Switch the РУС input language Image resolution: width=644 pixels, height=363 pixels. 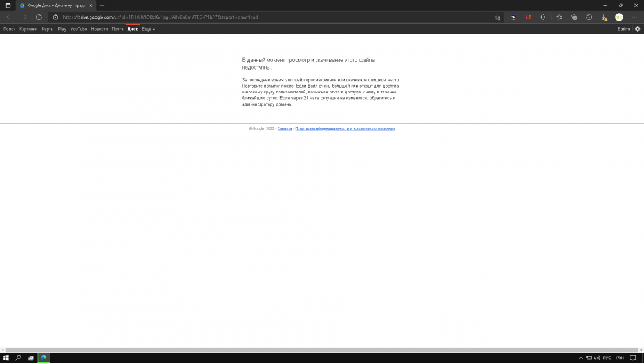point(607,358)
